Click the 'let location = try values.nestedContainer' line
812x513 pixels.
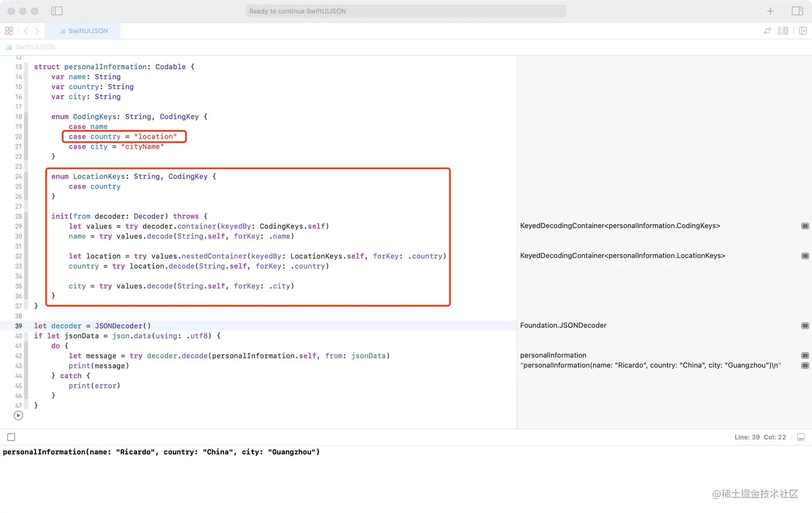257,256
